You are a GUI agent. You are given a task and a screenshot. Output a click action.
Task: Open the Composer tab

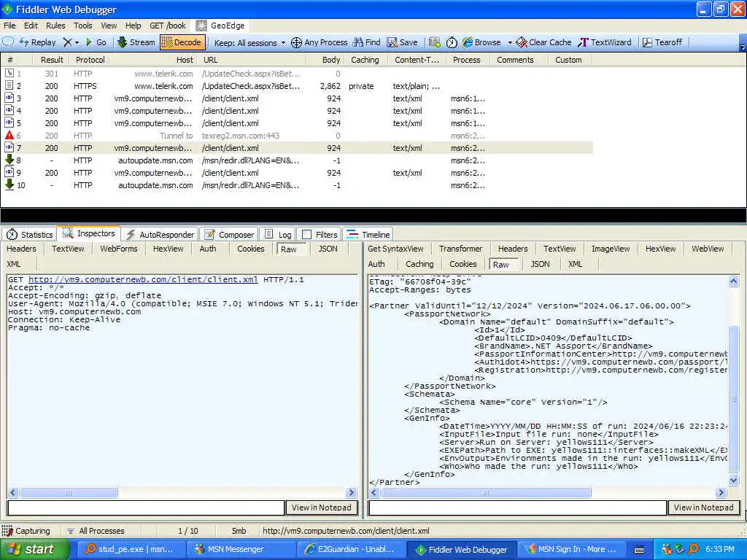tap(229, 235)
